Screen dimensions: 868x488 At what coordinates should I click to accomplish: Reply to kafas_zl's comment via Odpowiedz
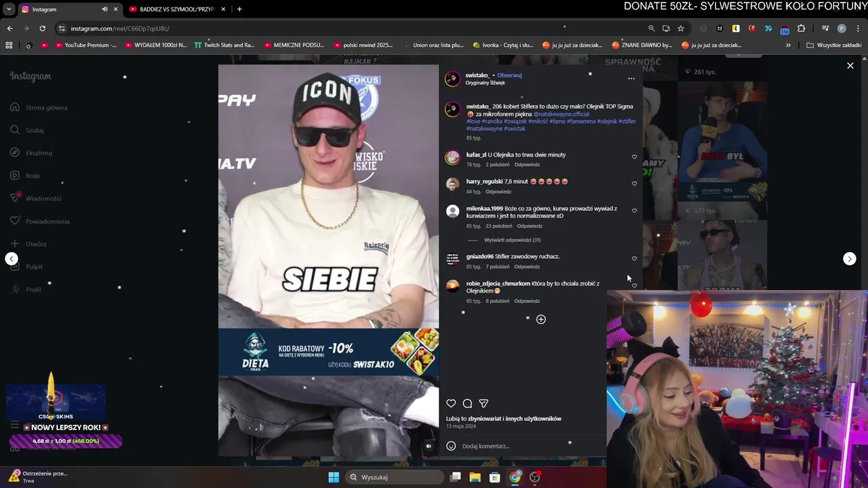[527, 165]
